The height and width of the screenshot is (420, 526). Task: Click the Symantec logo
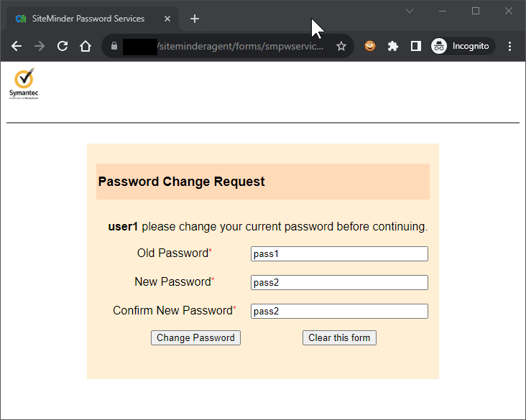[x=24, y=83]
